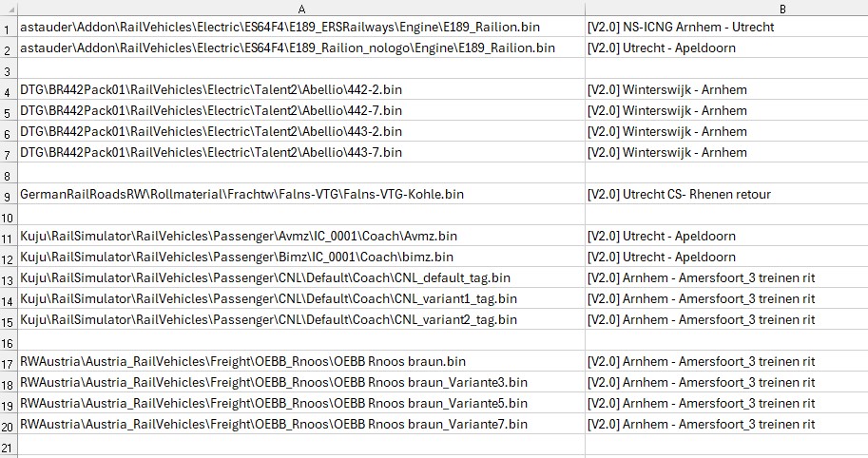Click cell with E189_ERSRailways Engine path
Screen dimensions: 868x458
pos(301,27)
